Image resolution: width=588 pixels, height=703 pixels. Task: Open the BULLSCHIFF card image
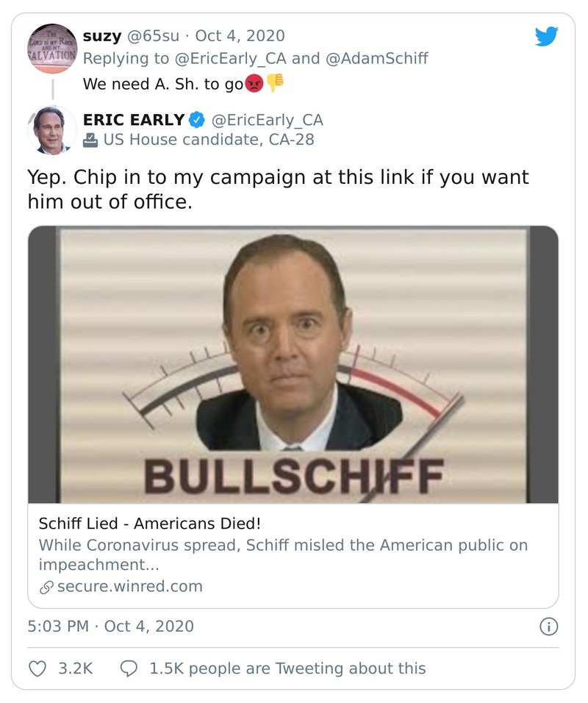[293, 365]
